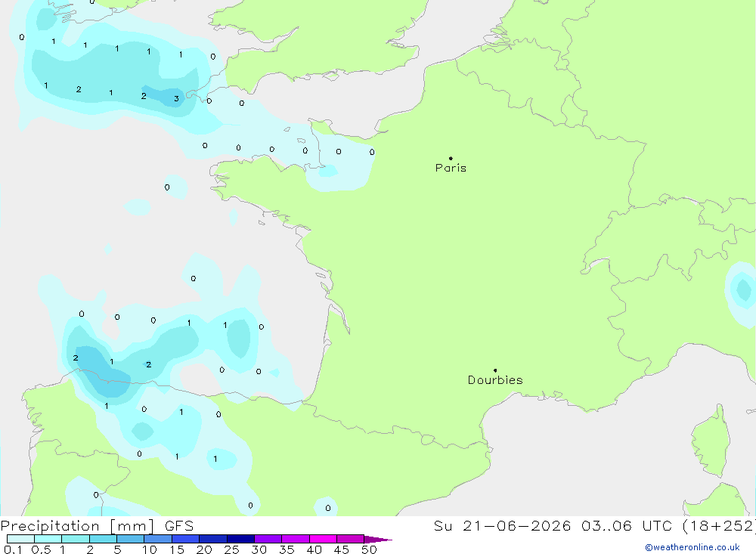
Task: Pick the 35–40 mm legend color box
Action: [x=296, y=539]
